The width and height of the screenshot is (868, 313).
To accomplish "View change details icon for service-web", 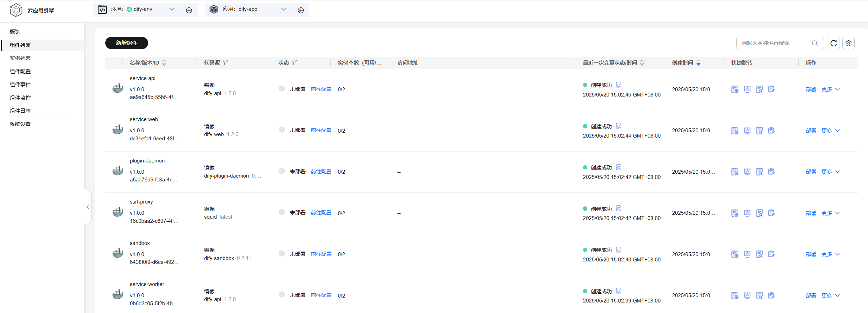I will [x=618, y=126].
